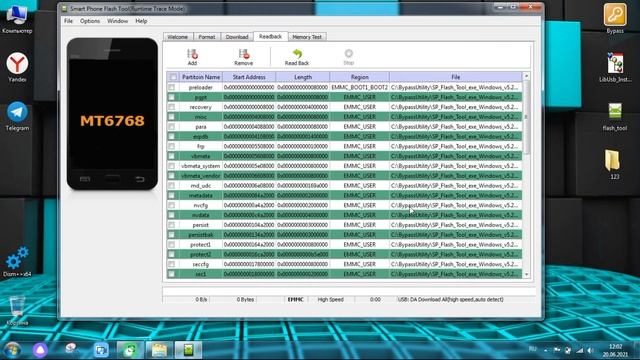The width and height of the screenshot is (640, 360).
Task: Switch to the Flash Tool taskbar button
Action: (188, 350)
